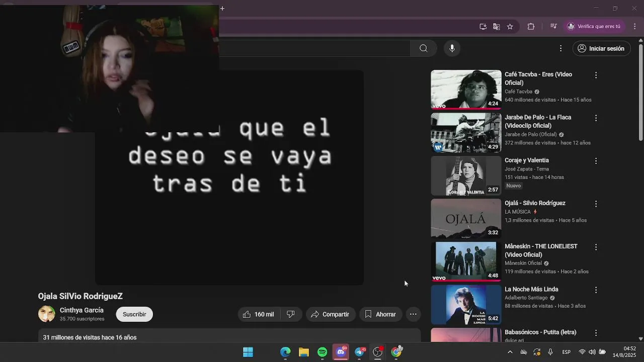Open Måneskin - THE LONELIEST title
Image resolution: width=644 pixels, height=362 pixels.
coord(541,250)
